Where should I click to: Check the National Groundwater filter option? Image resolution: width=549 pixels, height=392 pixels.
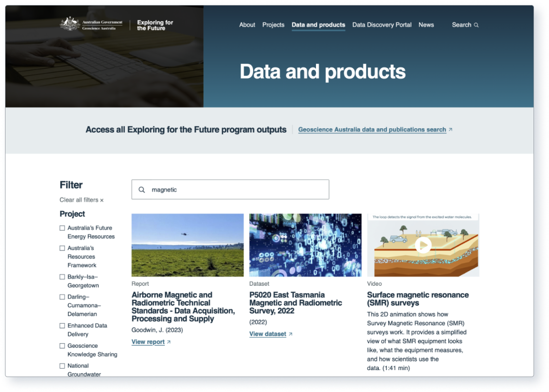(62, 365)
